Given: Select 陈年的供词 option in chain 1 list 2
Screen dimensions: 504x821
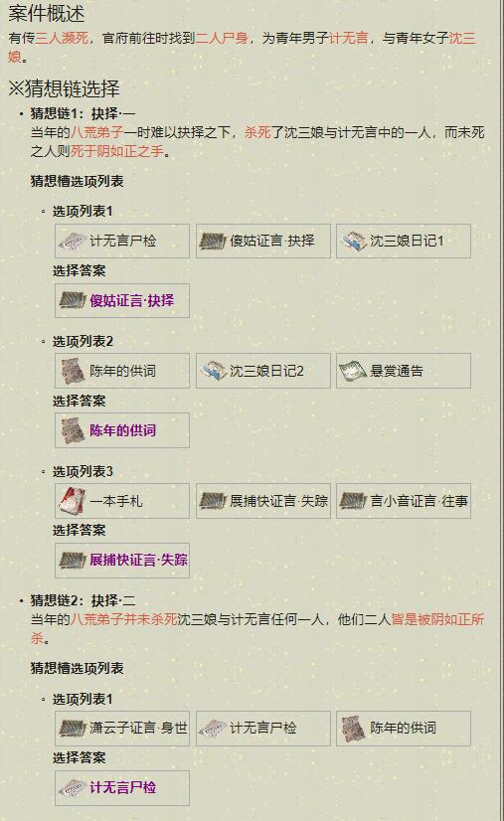Looking at the screenshot, I should pyautogui.click(x=122, y=371).
